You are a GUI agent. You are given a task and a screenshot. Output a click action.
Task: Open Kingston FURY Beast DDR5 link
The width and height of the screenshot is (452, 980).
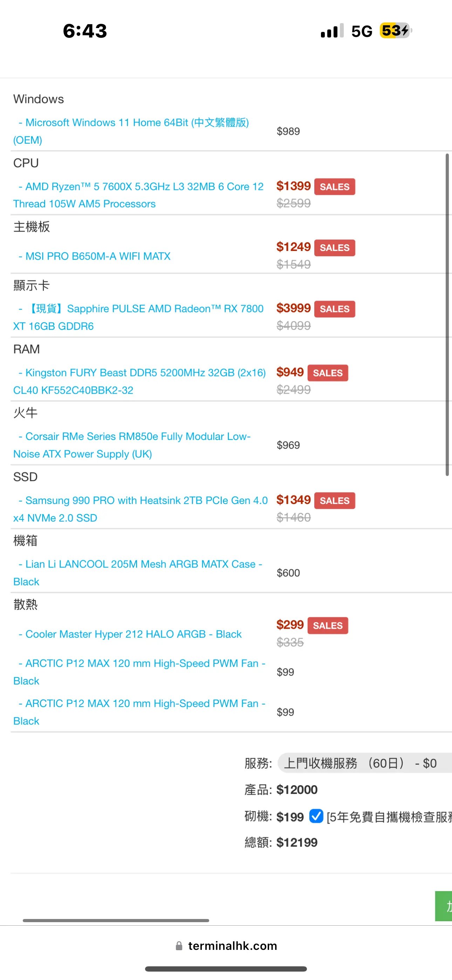(x=140, y=381)
